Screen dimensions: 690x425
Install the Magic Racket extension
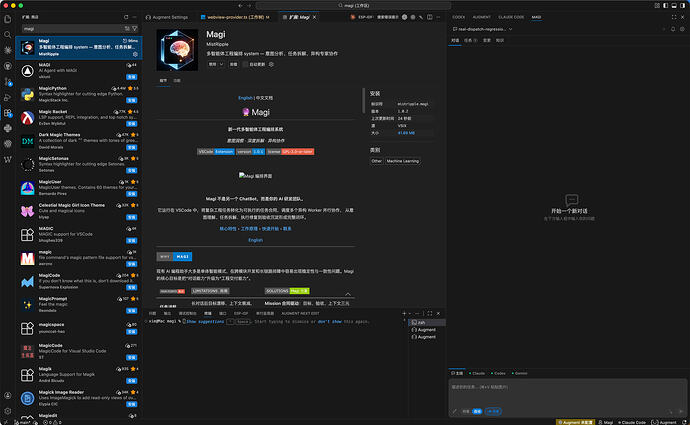(132, 124)
